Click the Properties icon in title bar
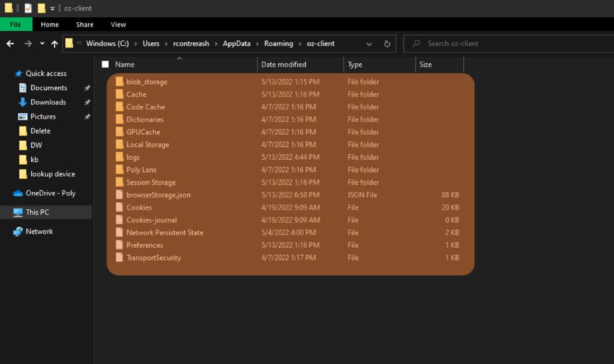This screenshot has height=364, width=614. point(28,8)
